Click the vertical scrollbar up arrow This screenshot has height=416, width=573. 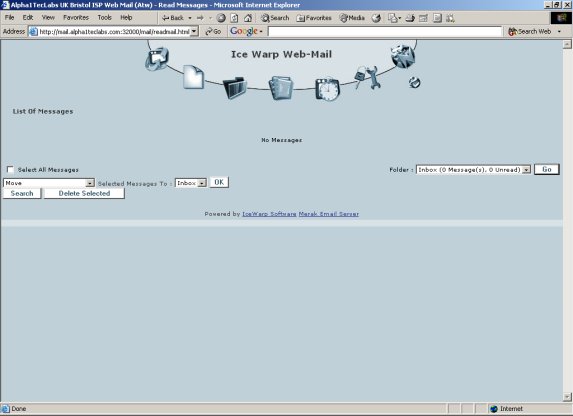click(x=567, y=44)
